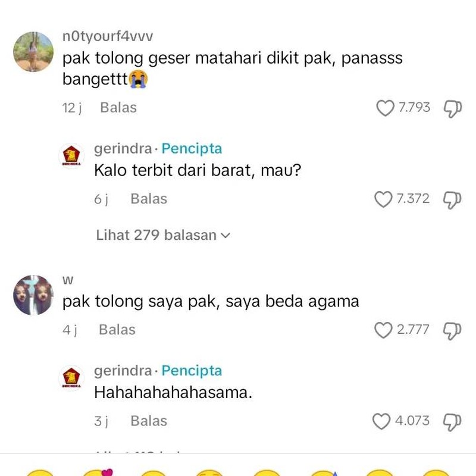Screen dimensions: 476x476
Task: Open w's profile picture
Action: click(34, 293)
